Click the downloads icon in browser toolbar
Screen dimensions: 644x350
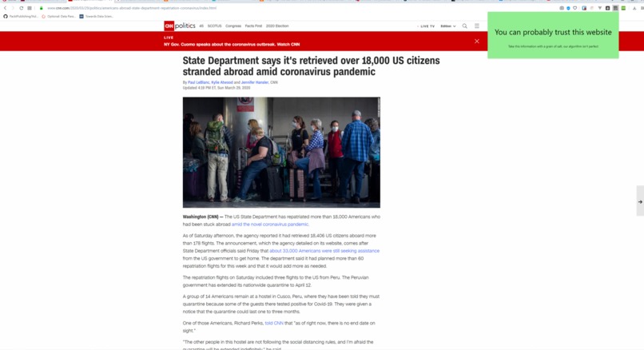[x=634, y=8]
